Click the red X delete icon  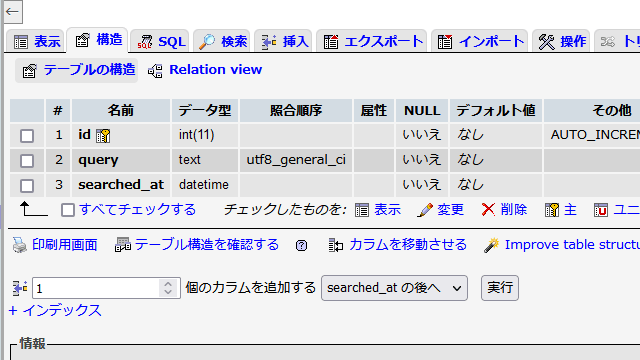coord(488,210)
